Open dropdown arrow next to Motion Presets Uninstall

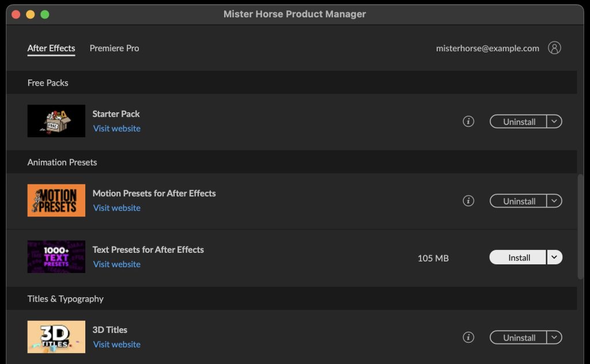tap(554, 201)
